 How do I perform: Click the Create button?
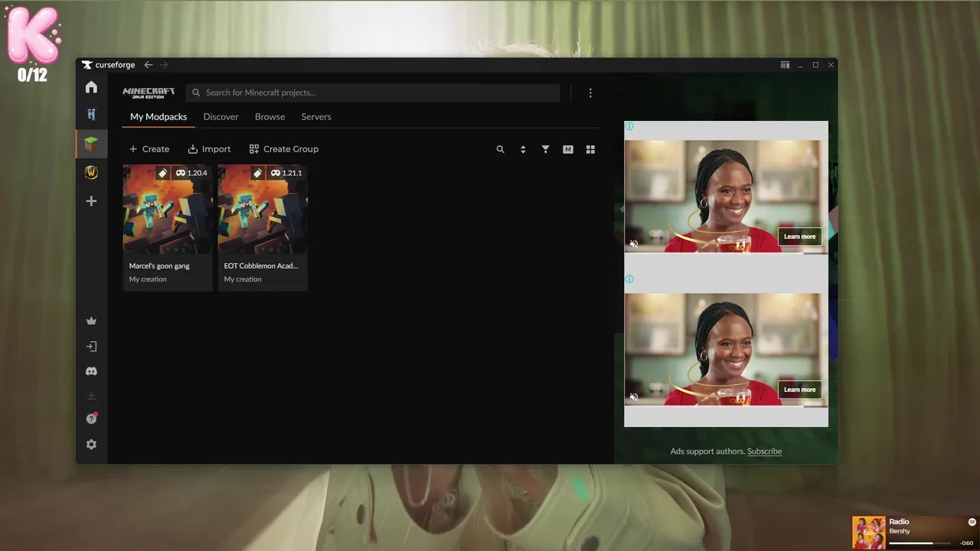click(x=149, y=149)
